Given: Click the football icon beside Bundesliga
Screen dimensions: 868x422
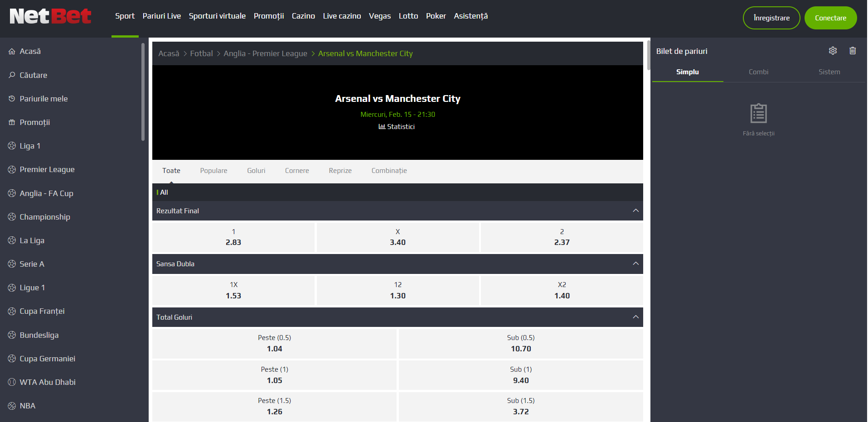Looking at the screenshot, I should point(12,335).
